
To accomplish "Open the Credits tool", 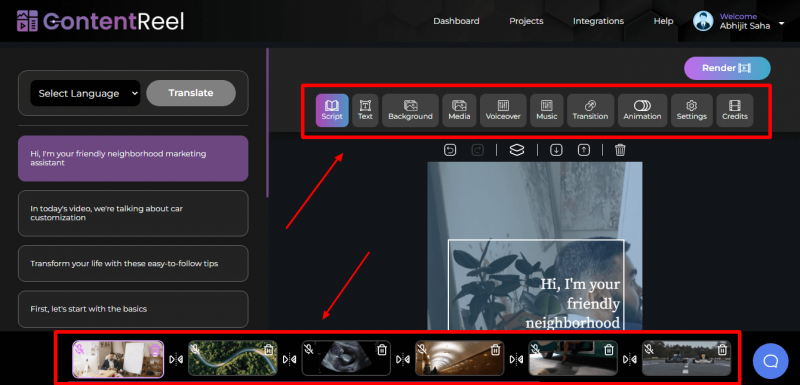I will tap(735, 110).
